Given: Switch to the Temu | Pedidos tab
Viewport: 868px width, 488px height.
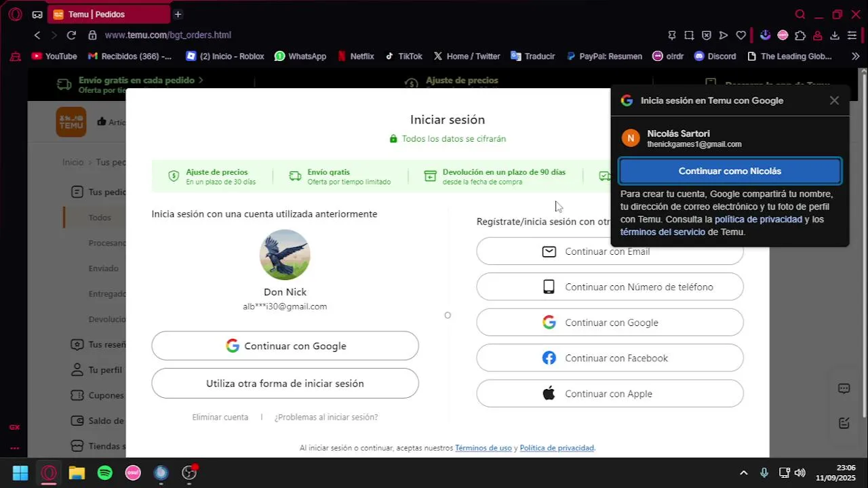Looking at the screenshot, I should coord(108,14).
